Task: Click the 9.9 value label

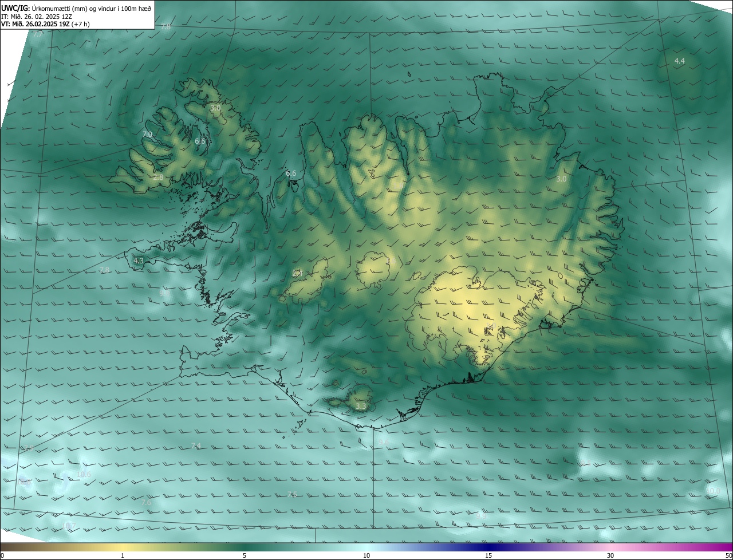Action: 481,516
